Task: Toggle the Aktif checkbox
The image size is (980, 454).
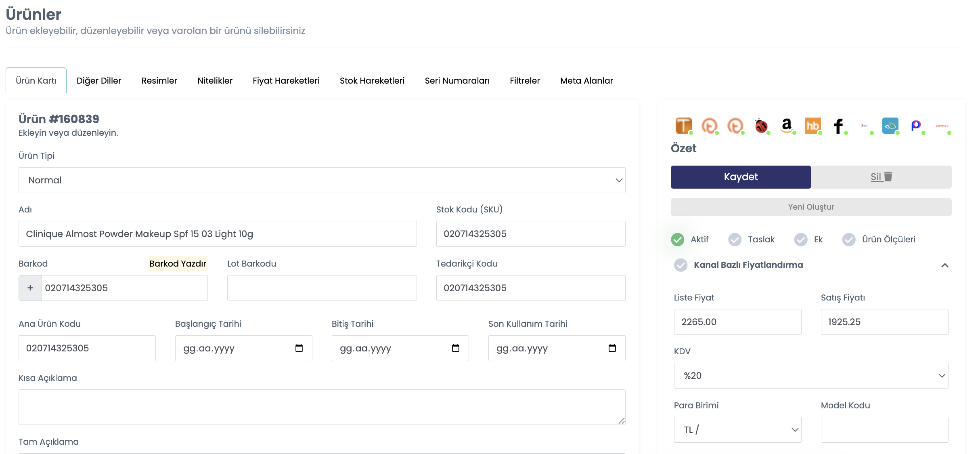Action: (678, 240)
